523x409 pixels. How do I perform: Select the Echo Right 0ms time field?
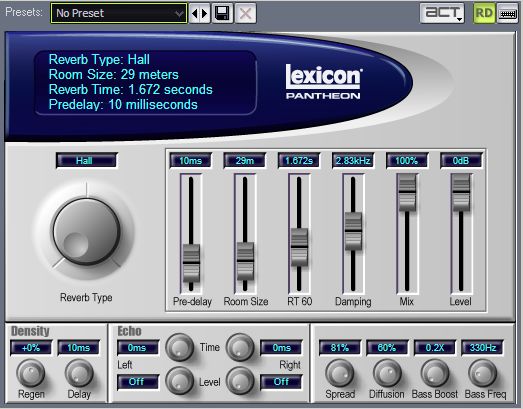[281, 348]
